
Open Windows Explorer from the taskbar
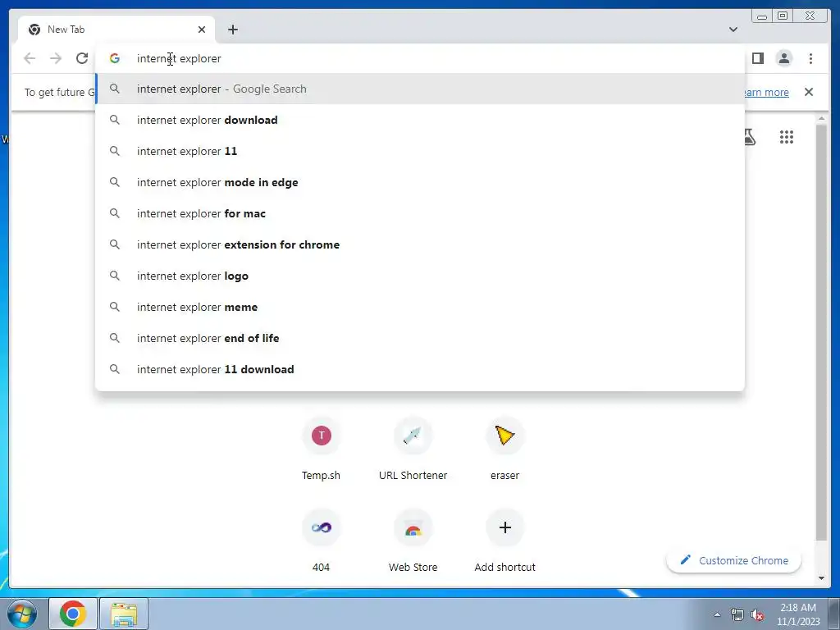click(124, 614)
